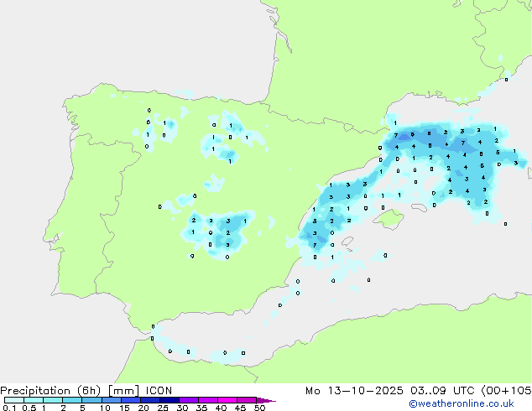
Task: Pick the 15–20 mm legend color box
Action: (130, 400)
